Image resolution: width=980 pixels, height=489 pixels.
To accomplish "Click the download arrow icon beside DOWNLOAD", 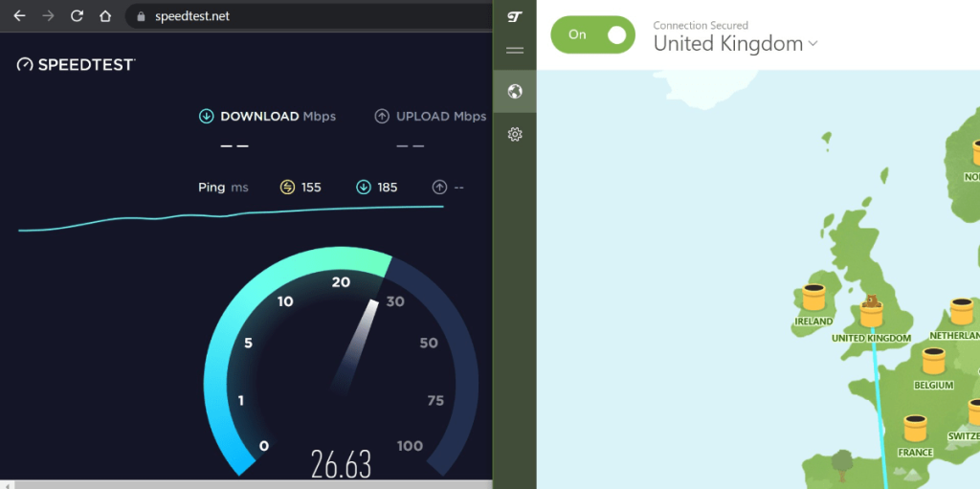I will [207, 117].
